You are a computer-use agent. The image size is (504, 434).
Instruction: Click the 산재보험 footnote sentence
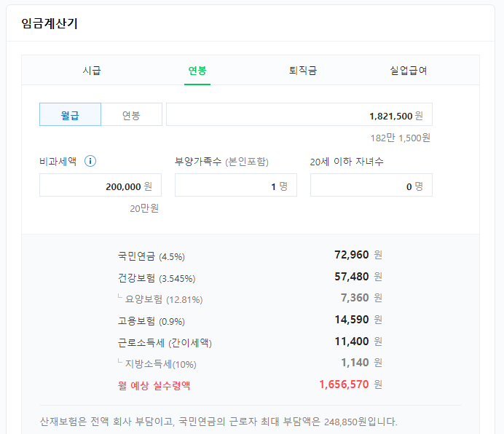218,422
